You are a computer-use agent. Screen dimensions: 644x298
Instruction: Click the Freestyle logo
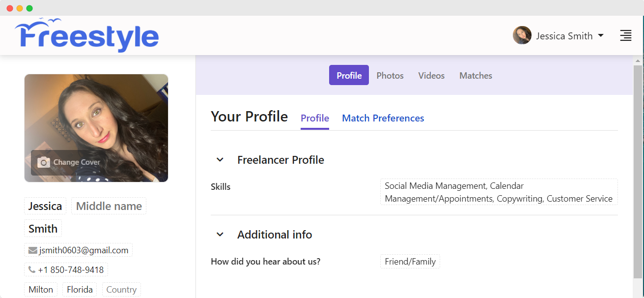(x=87, y=35)
